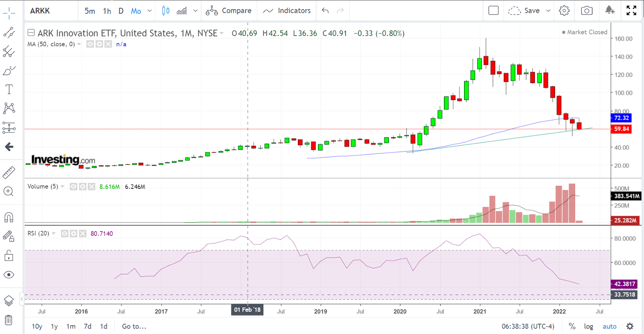Select the D daily interval

pyautogui.click(x=121, y=11)
